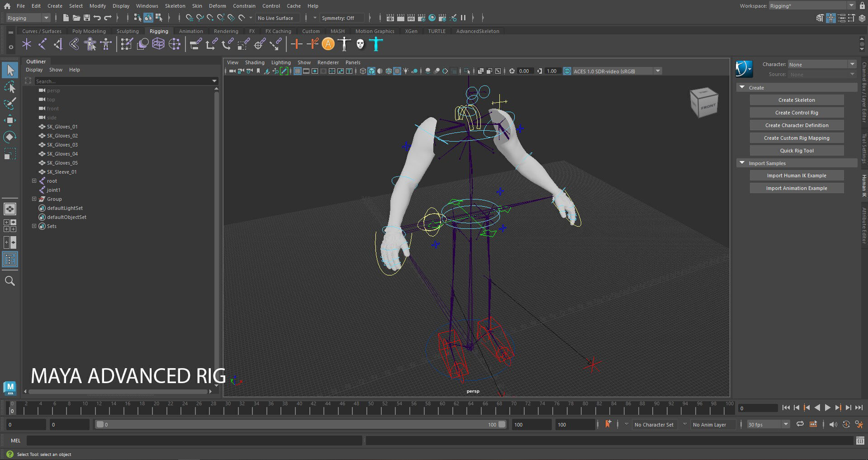Open the Skin menu

pos(197,6)
